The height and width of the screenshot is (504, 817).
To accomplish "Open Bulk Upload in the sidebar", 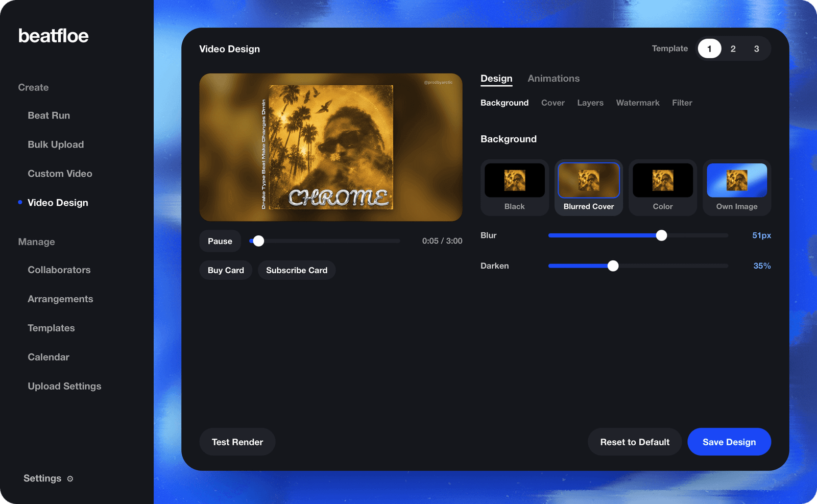I will coord(56,145).
